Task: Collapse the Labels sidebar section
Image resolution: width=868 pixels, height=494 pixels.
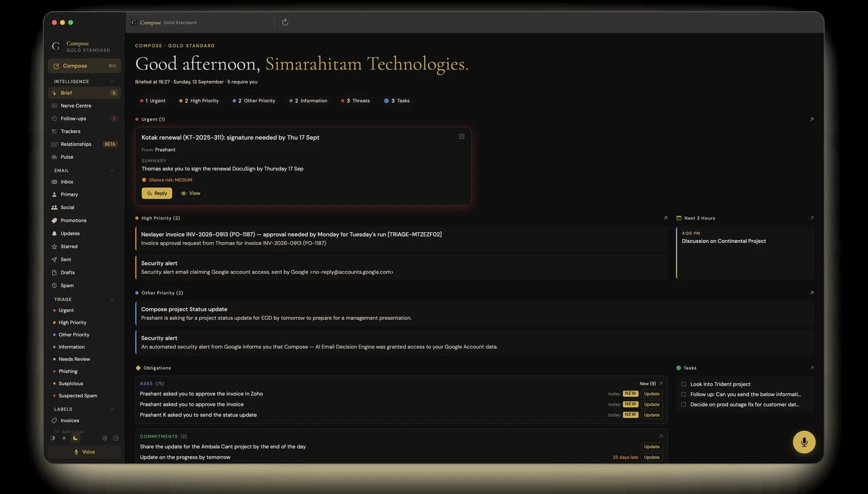Action: pos(112,409)
